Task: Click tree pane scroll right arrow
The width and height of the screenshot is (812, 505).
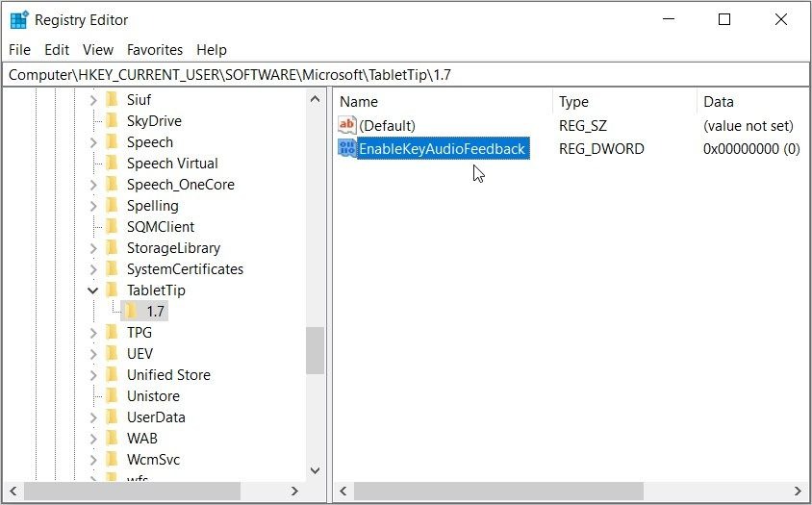Action: [294, 491]
